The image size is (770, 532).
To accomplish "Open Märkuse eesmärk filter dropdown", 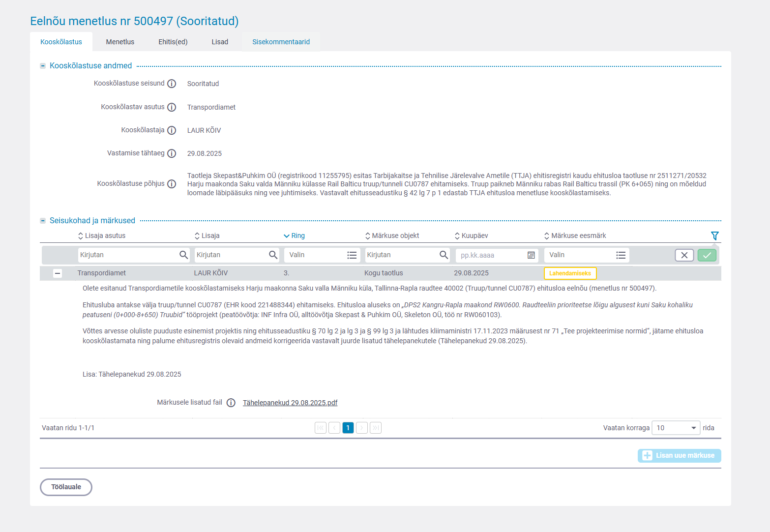I will tap(621, 255).
